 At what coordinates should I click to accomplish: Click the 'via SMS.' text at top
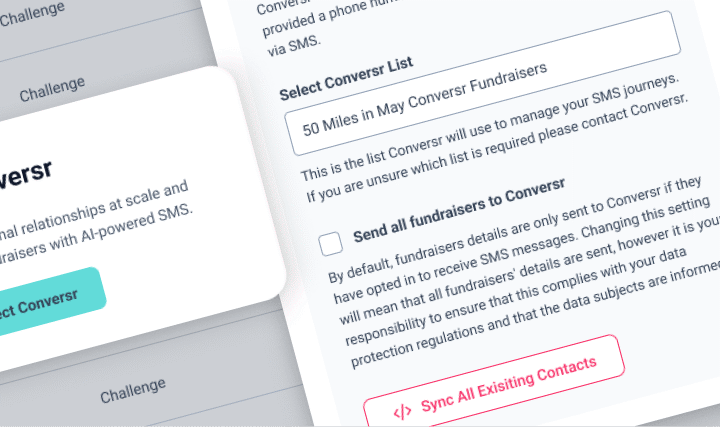294,46
